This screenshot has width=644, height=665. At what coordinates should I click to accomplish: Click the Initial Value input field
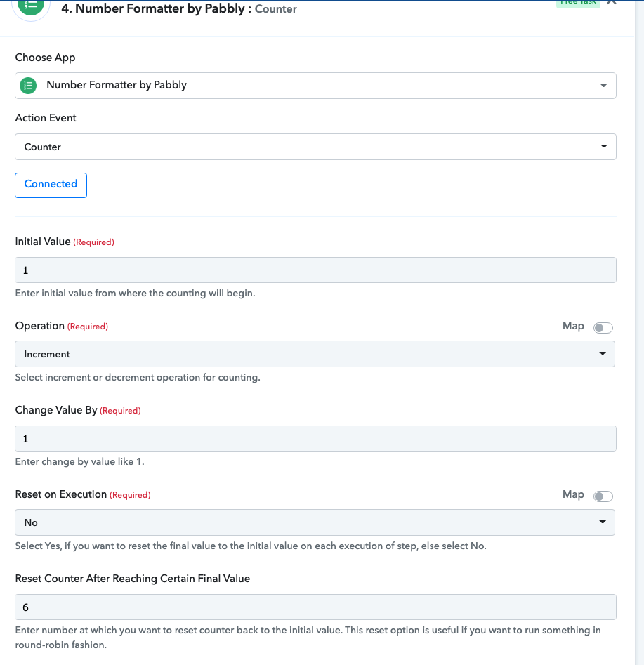pyautogui.click(x=315, y=270)
